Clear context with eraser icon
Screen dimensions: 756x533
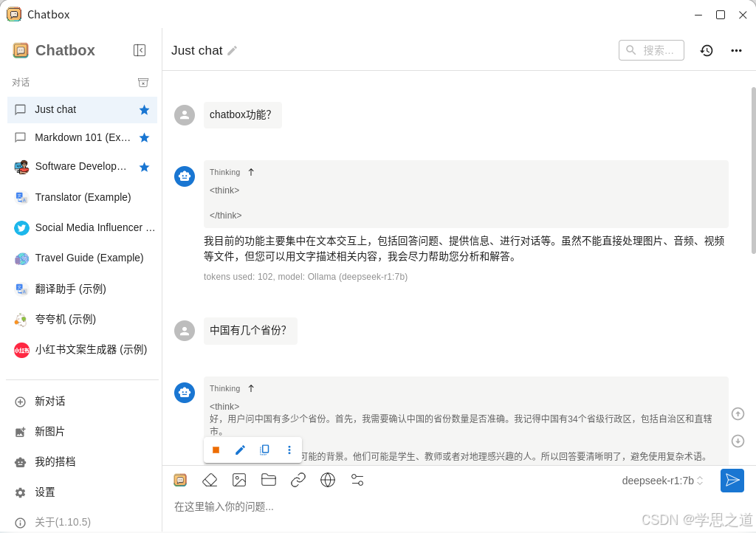point(210,480)
